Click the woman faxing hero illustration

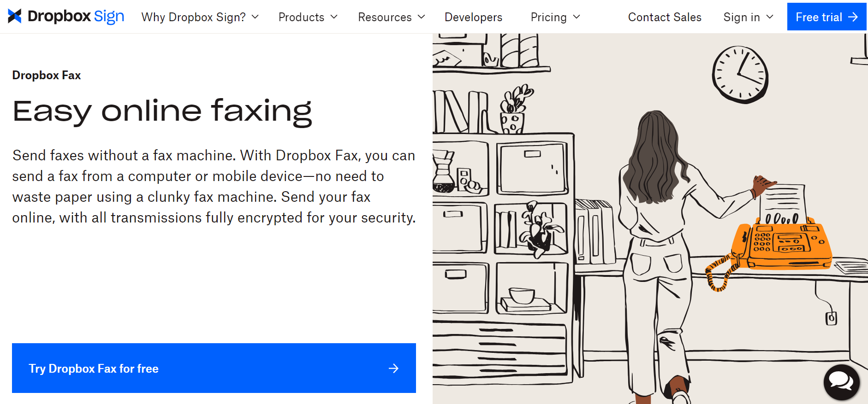[650, 218]
